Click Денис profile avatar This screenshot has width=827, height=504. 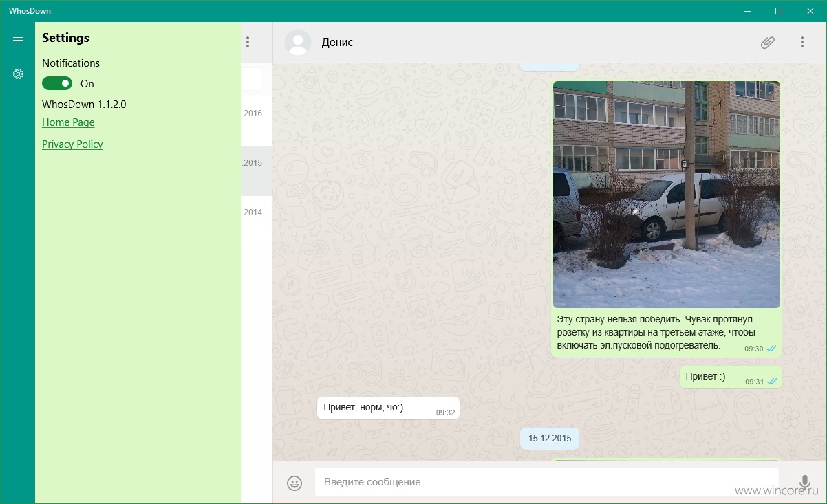pos(298,43)
